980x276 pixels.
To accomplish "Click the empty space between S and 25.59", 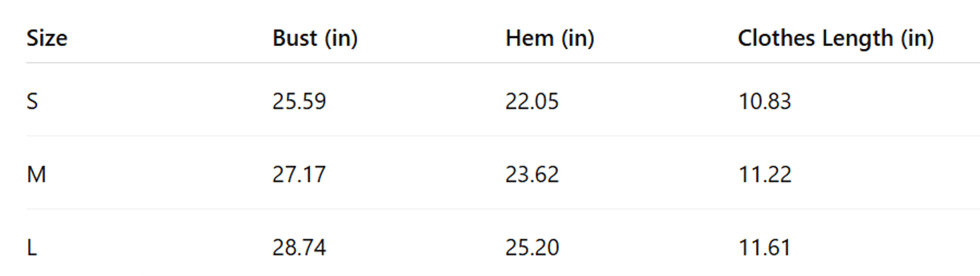I will coord(155,102).
